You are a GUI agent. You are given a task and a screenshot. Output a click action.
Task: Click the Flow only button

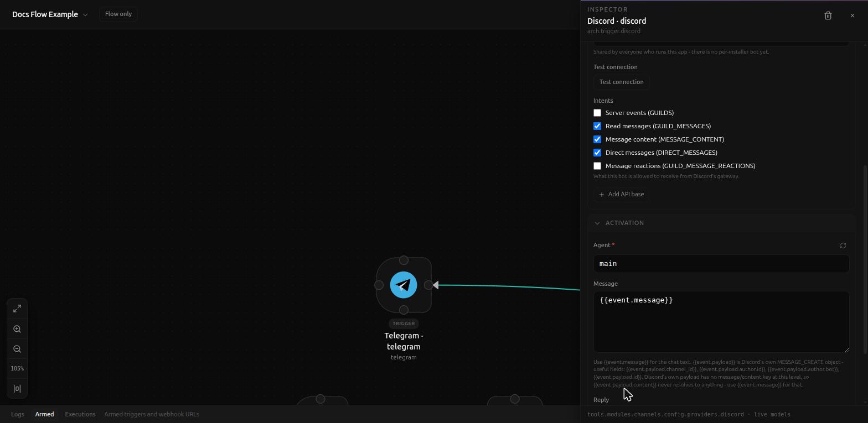click(118, 14)
